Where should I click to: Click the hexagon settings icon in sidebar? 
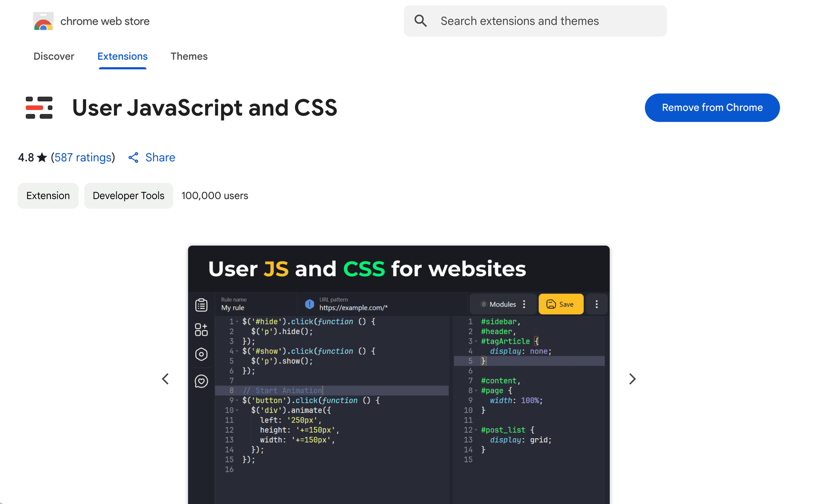click(201, 354)
